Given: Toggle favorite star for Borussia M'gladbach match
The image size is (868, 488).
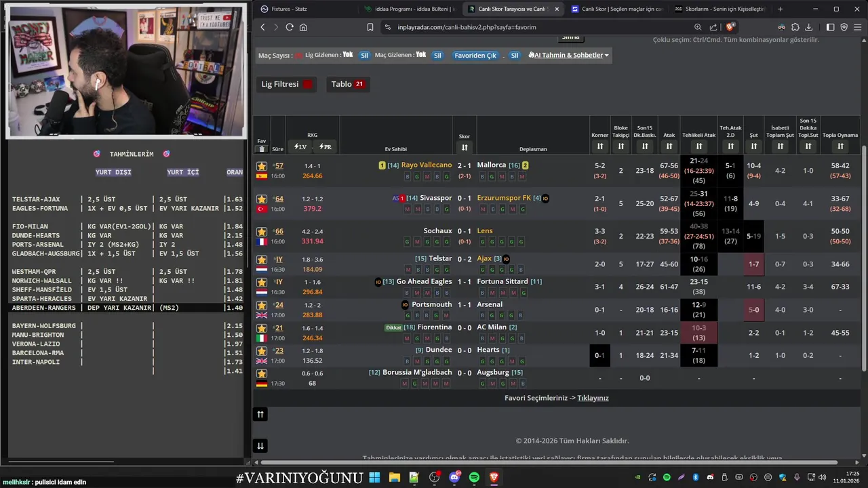Looking at the screenshot, I should click(262, 373).
